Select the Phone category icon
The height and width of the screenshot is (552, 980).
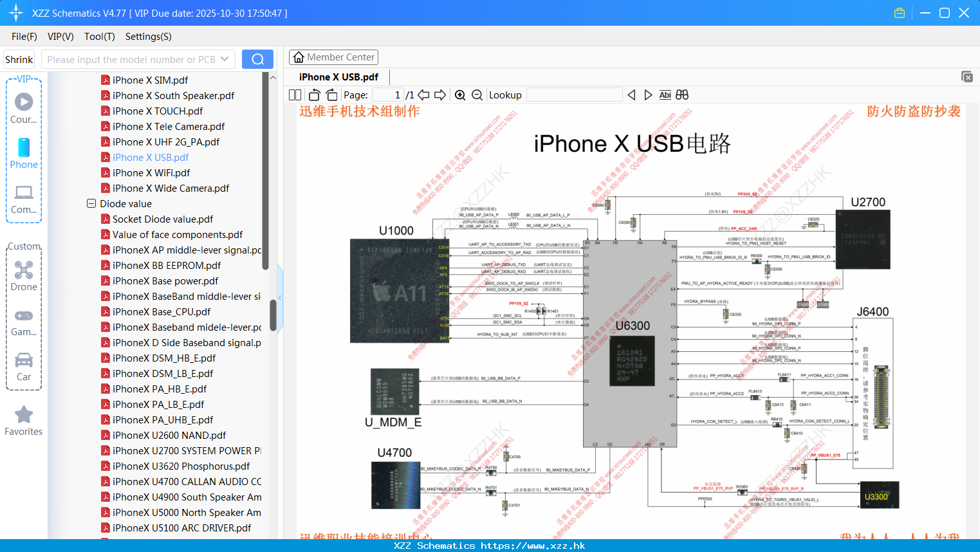pos(24,153)
